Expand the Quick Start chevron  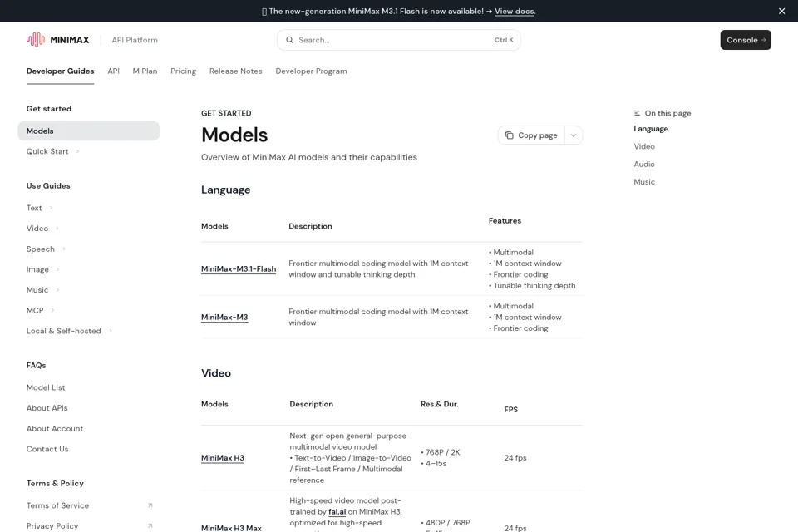click(77, 151)
